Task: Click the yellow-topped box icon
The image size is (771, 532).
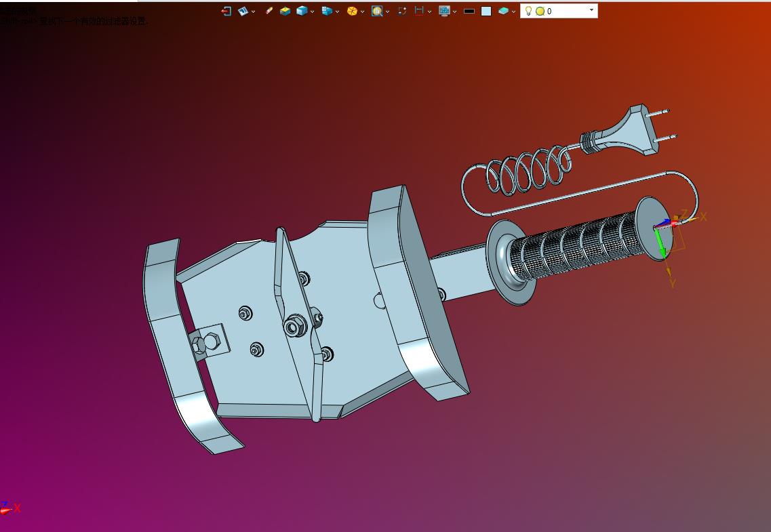Action: pos(285,12)
